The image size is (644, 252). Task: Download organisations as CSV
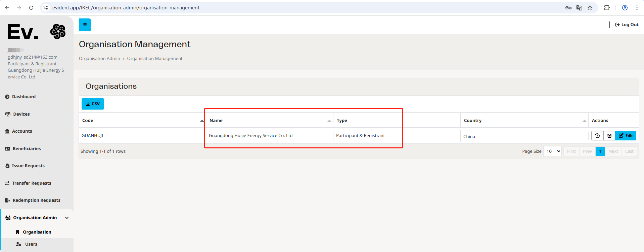click(93, 104)
